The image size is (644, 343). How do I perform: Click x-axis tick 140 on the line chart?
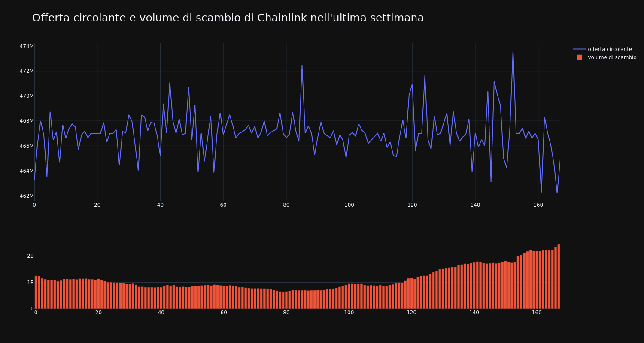click(x=475, y=205)
